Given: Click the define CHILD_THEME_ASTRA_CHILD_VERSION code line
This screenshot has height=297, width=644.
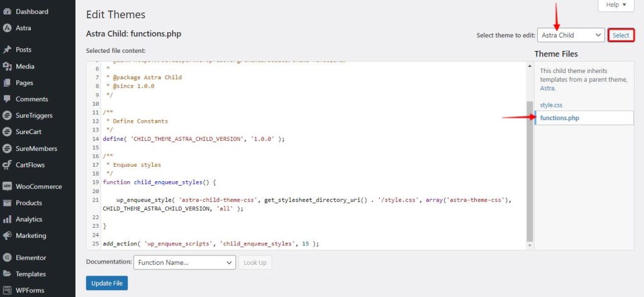Looking at the screenshot, I should click(194, 139).
